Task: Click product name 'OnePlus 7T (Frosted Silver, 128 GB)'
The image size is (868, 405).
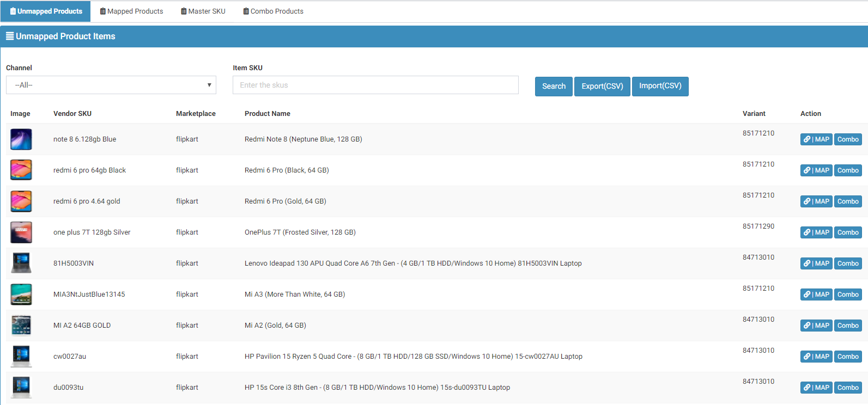Action: (300, 232)
